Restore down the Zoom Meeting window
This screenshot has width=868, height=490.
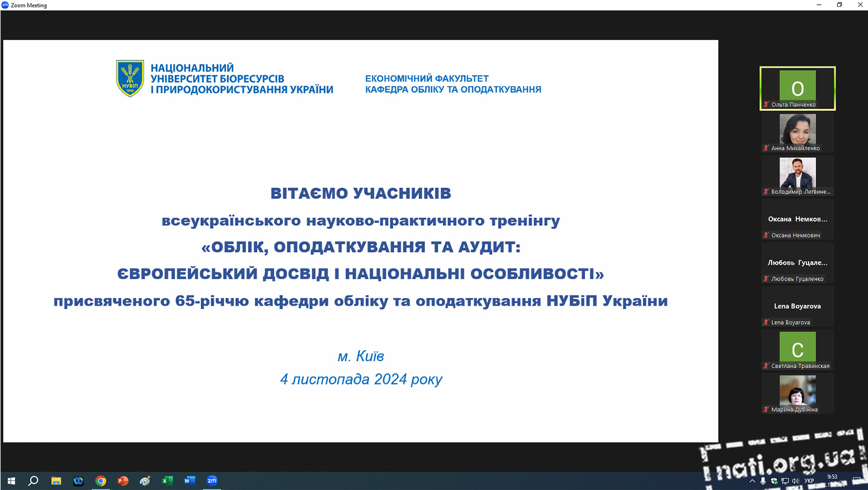[x=839, y=5]
